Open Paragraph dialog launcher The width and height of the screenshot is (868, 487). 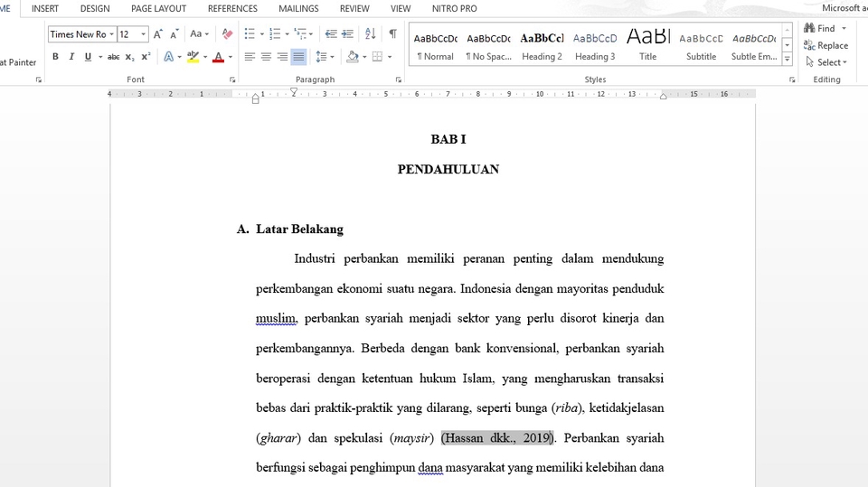point(398,80)
